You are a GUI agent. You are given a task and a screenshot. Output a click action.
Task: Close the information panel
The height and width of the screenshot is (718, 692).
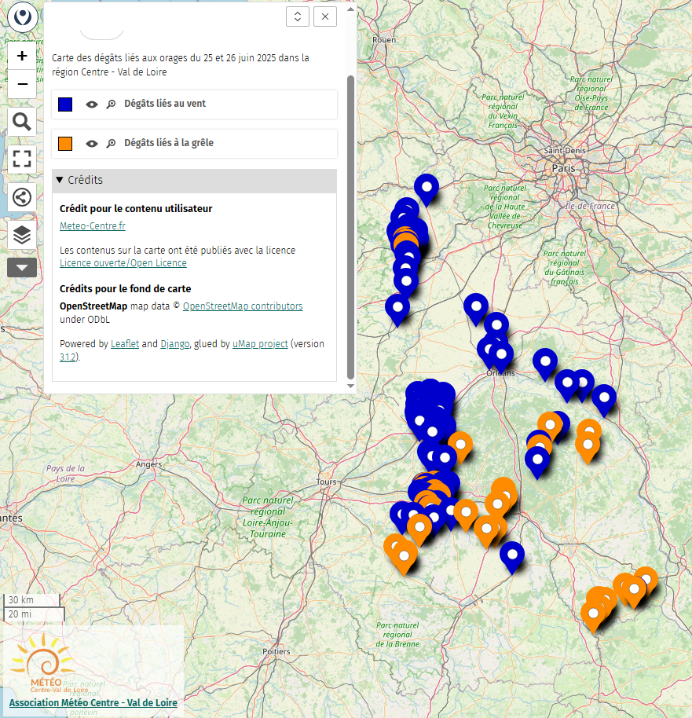coord(325,17)
